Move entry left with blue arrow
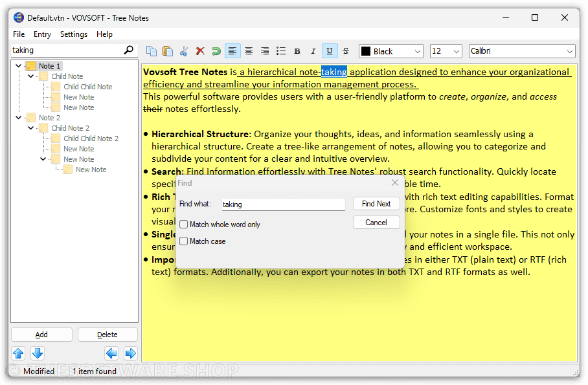Screen dimensions: 588x385 pyautogui.click(x=111, y=353)
